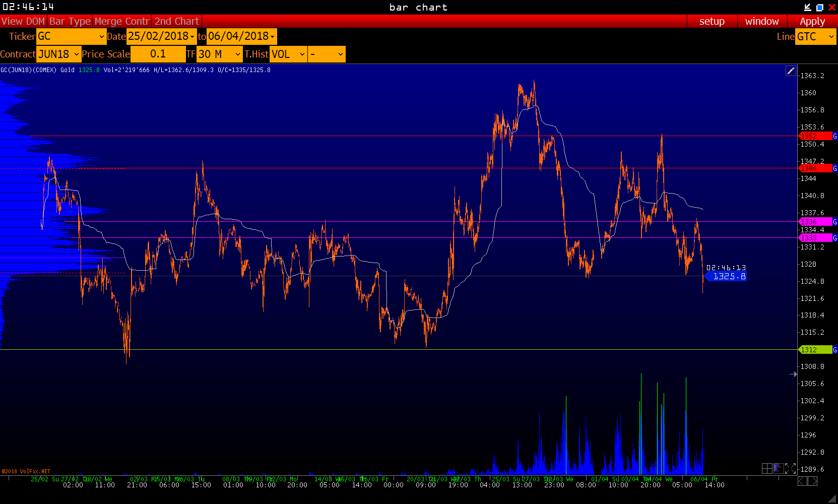Open the View DOM menu
Image resolution: width=838 pixels, height=504 pixels.
(23, 21)
